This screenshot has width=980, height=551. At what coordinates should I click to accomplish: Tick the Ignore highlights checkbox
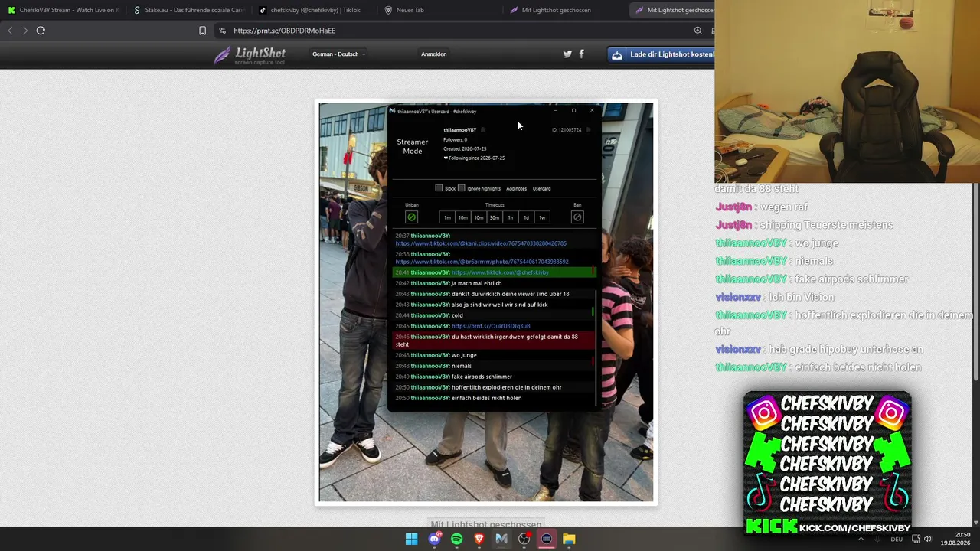[461, 188]
